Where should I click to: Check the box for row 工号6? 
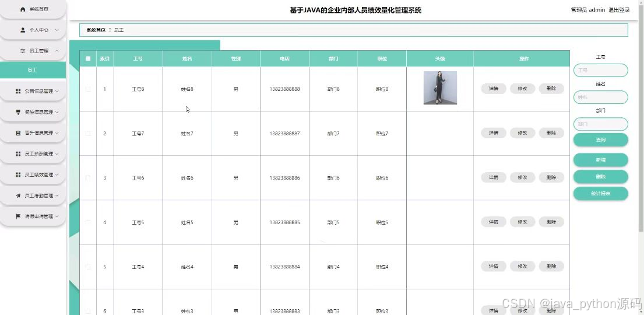point(88,178)
